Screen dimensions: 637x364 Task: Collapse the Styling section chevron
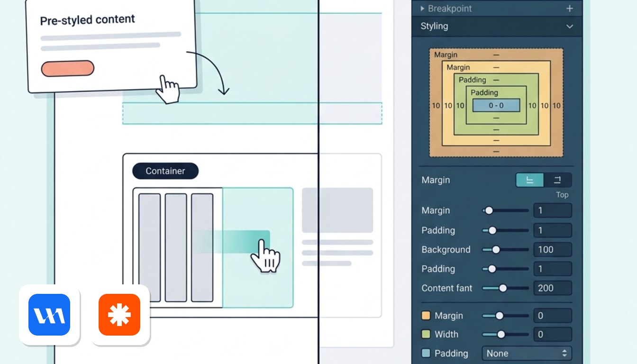(570, 27)
